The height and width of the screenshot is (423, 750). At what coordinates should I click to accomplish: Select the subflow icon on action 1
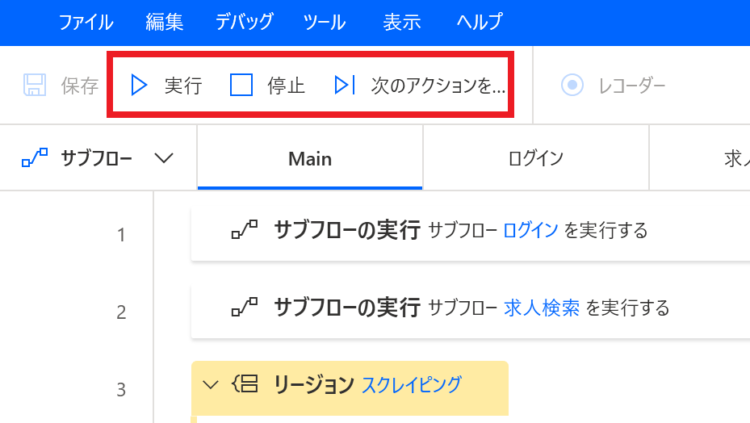coord(244,230)
